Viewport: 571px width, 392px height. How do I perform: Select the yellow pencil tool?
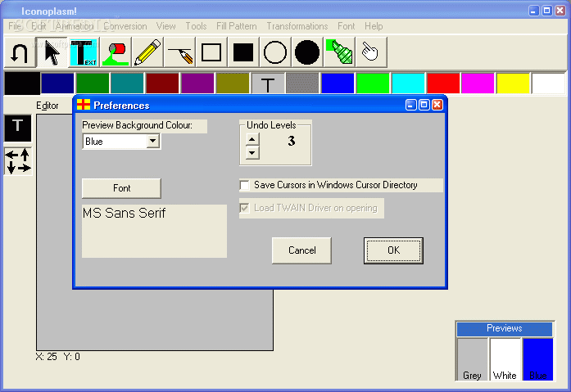click(147, 52)
